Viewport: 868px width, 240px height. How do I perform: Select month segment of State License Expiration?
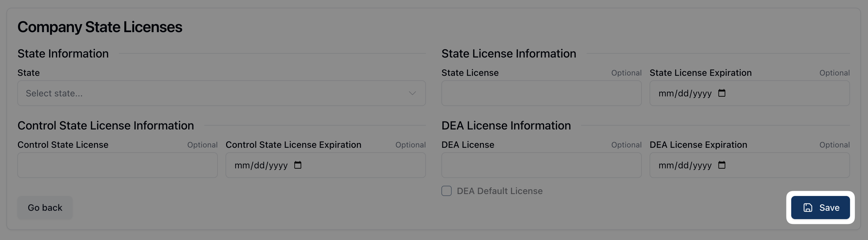(x=666, y=93)
